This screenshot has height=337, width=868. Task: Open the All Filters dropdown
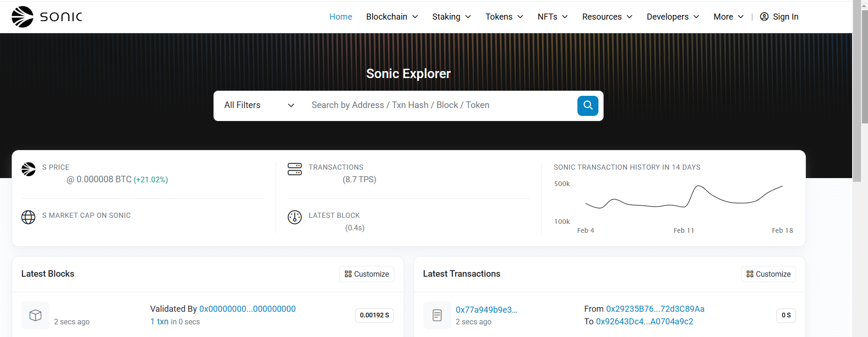[x=259, y=106]
